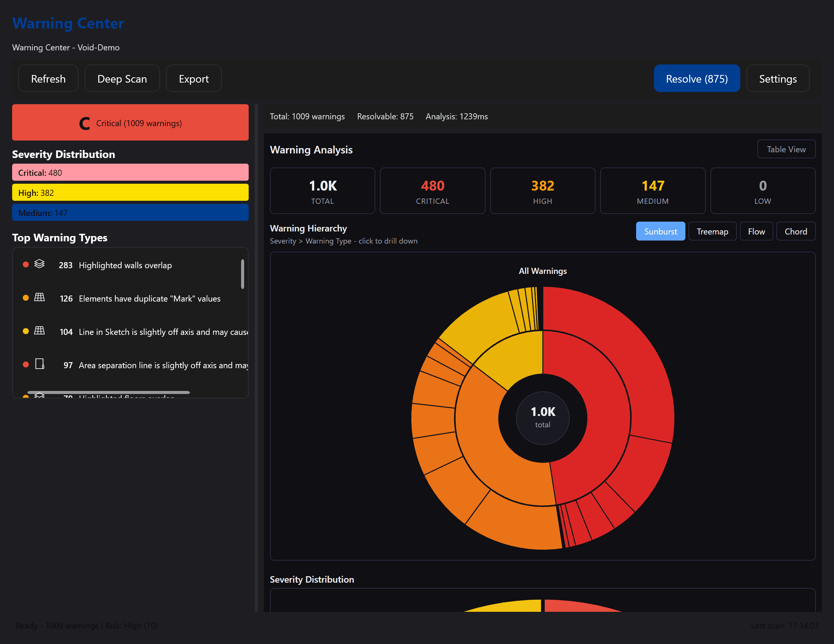Screen dimensions: 834x644
Task: Select the row "Elements have duplicate "Mark" values"
Action: [130, 298]
